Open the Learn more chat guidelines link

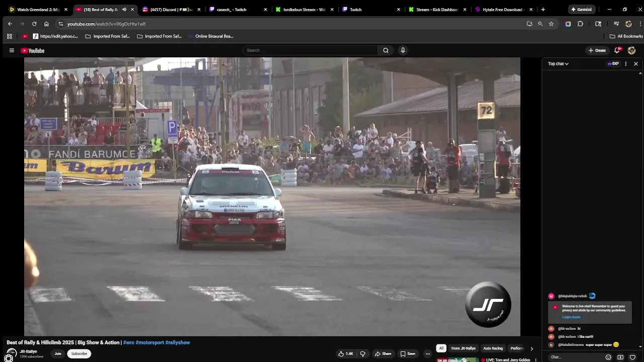click(571, 317)
